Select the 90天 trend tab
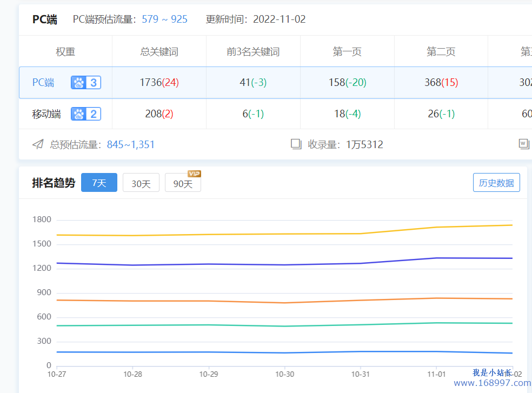This screenshot has width=532, height=393. [x=183, y=183]
